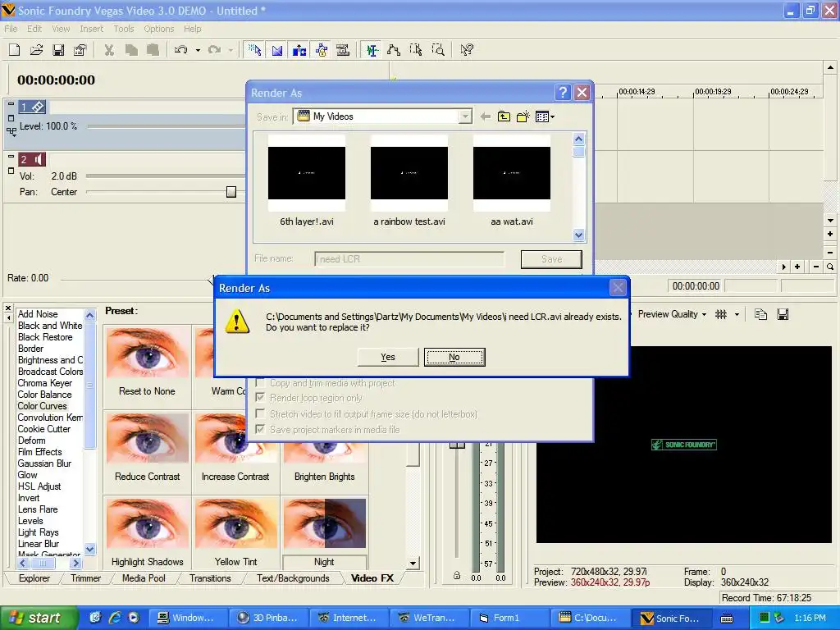Viewport: 840px width, 630px height.
Task: Open the Options menu
Action: 158,29
